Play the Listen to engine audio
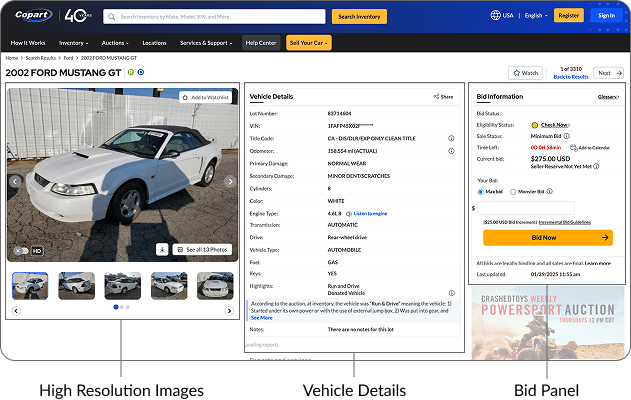This screenshot has width=631, height=400. click(x=366, y=213)
